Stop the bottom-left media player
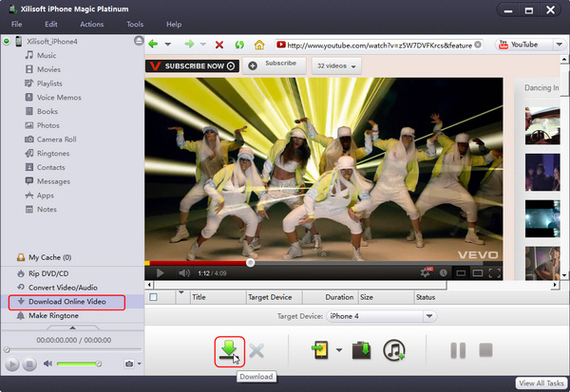Image resolution: width=570 pixels, height=392 pixels. tap(29, 364)
